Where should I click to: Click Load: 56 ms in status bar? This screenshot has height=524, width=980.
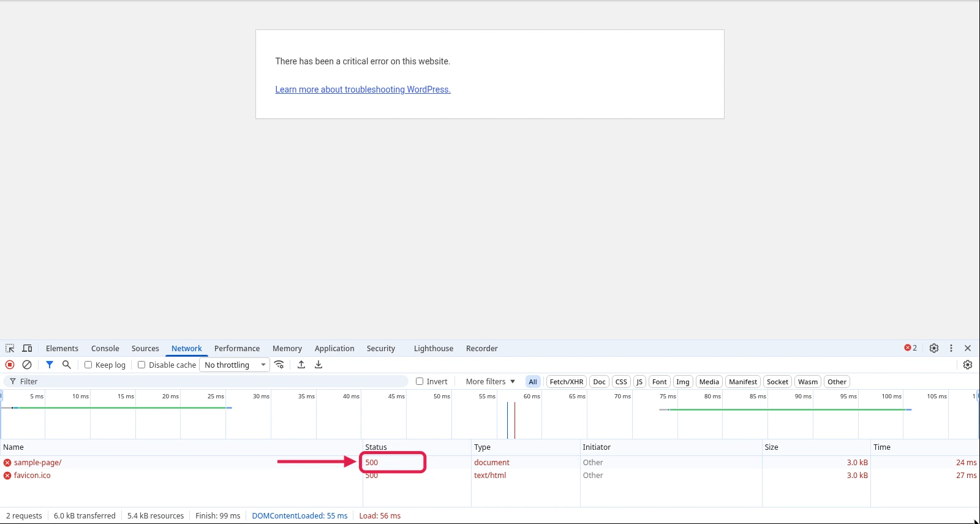[x=380, y=516]
